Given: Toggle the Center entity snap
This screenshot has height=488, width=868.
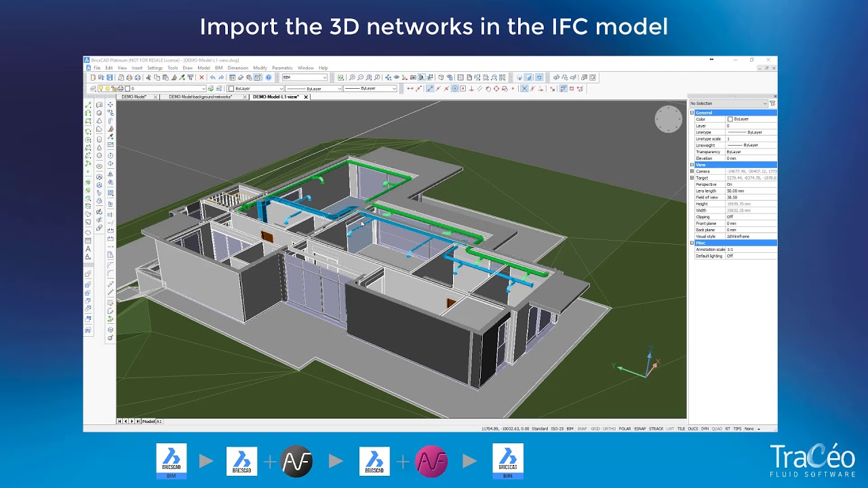Looking at the screenshot, I should [454, 88].
